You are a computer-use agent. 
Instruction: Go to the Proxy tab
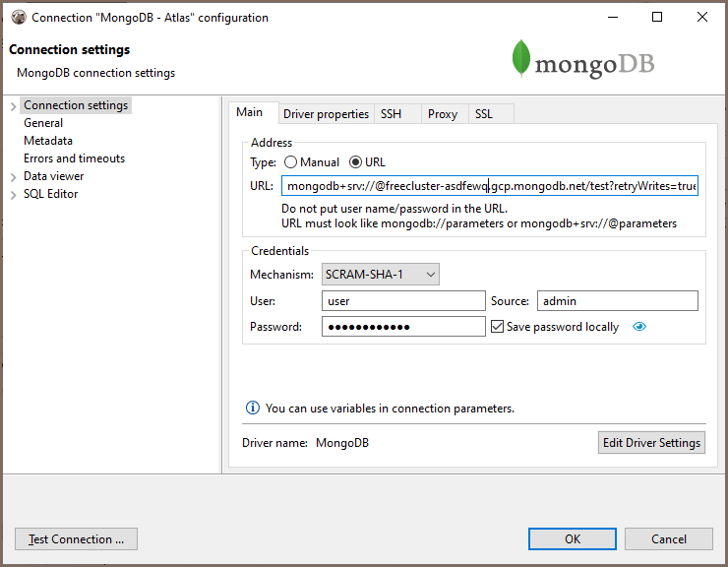click(x=443, y=114)
